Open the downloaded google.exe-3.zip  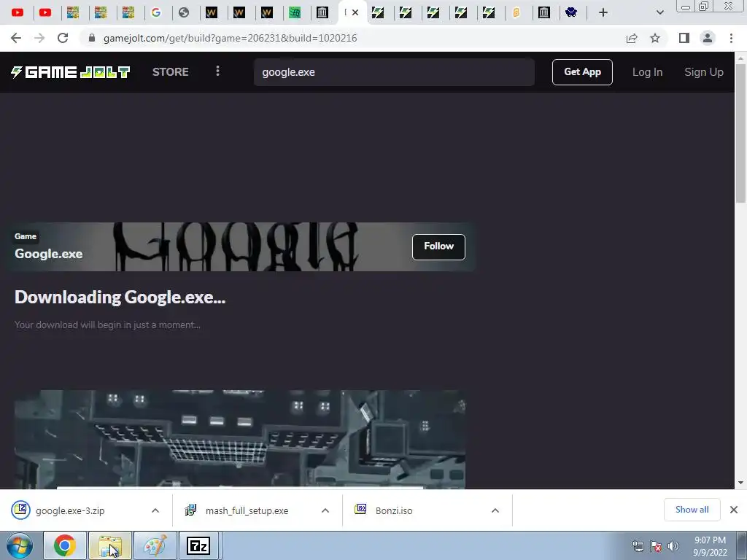click(70, 510)
